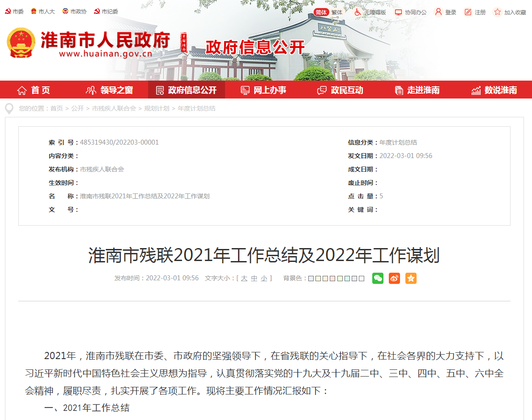Open 无障碍版 via the wheelchair icon
Screen dimensions: 532x420
coord(357,12)
